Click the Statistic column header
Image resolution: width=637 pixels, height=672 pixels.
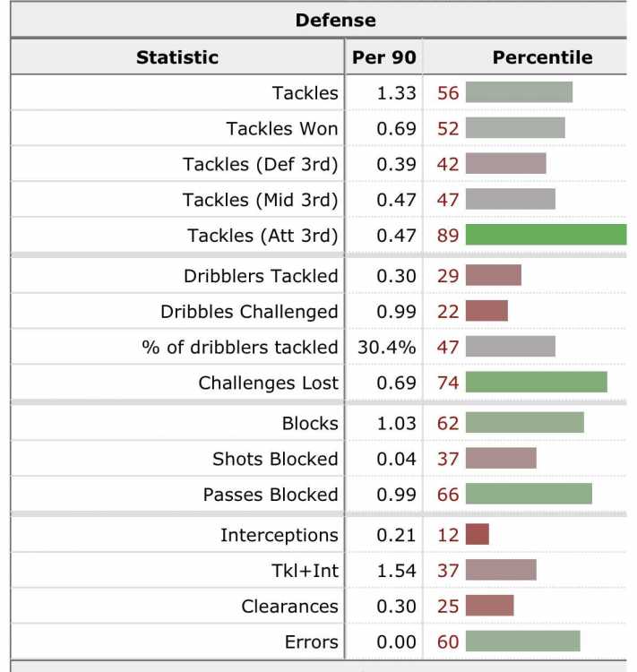(177, 57)
